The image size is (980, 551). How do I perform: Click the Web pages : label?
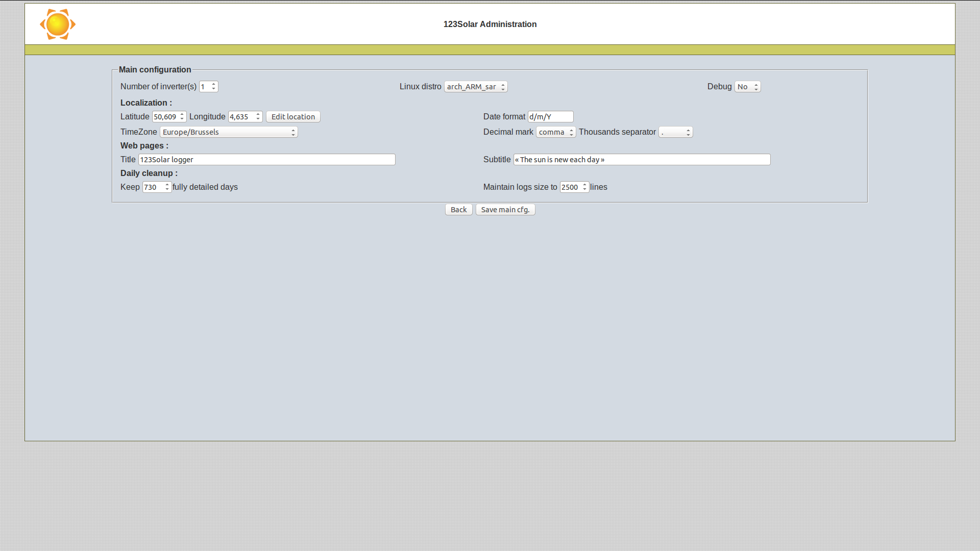click(x=144, y=146)
